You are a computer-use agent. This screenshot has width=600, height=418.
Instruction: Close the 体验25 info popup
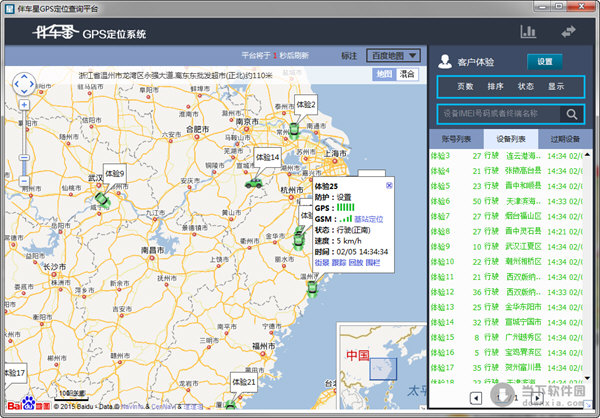click(389, 185)
